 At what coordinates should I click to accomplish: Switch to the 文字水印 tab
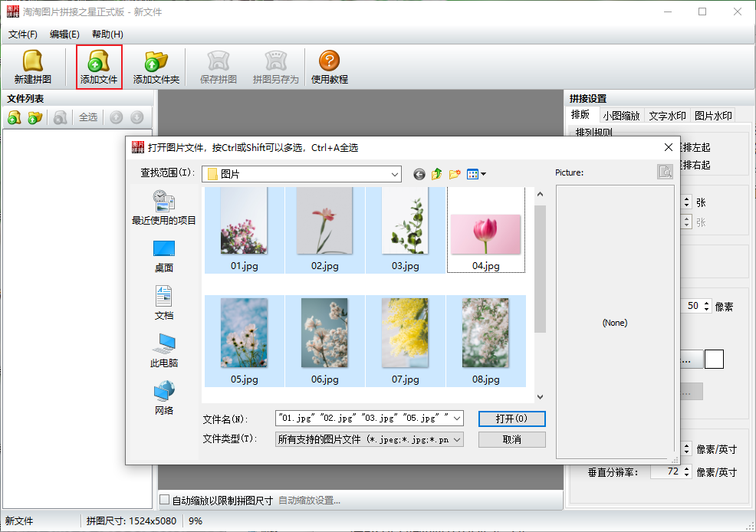(666, 116)
